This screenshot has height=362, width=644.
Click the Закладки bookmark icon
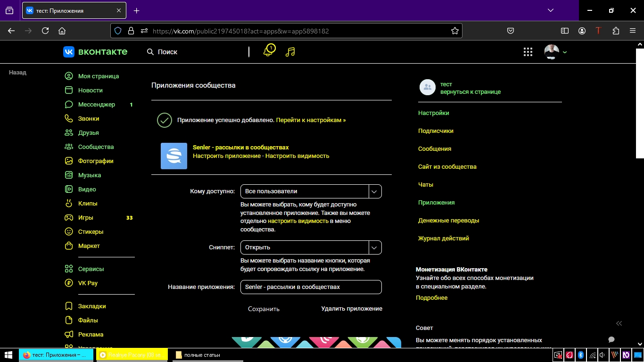pos(69,306)
